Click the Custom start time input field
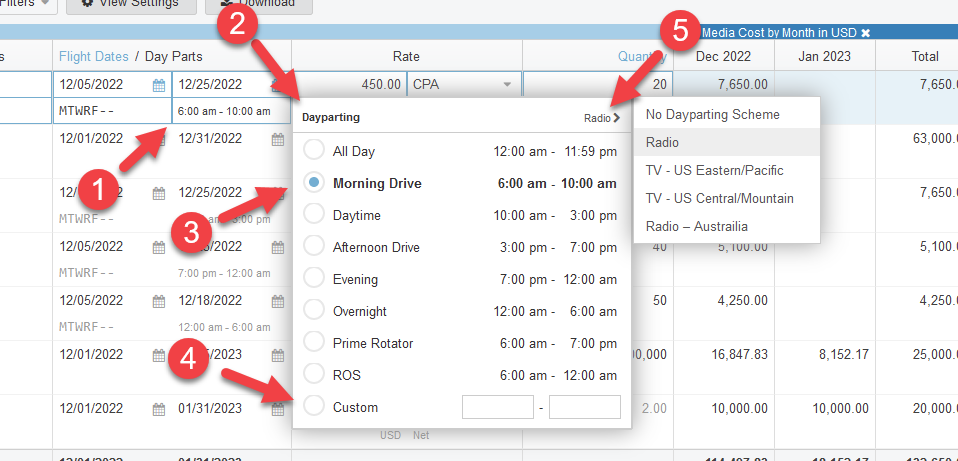The width and height of the screenshot is (958, 461). click(497, 407)
